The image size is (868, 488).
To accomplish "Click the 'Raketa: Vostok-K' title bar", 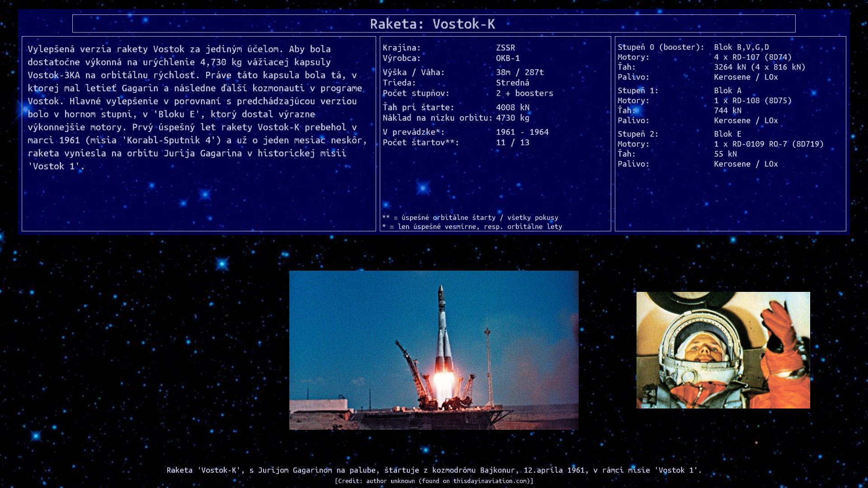I will pyautogui.click(x=433, y=23).
